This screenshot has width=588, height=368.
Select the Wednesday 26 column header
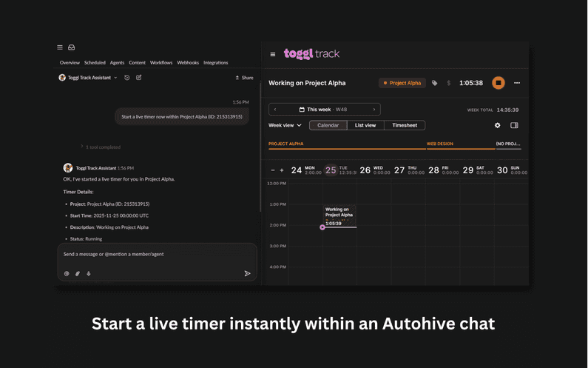tap(375, 170)
